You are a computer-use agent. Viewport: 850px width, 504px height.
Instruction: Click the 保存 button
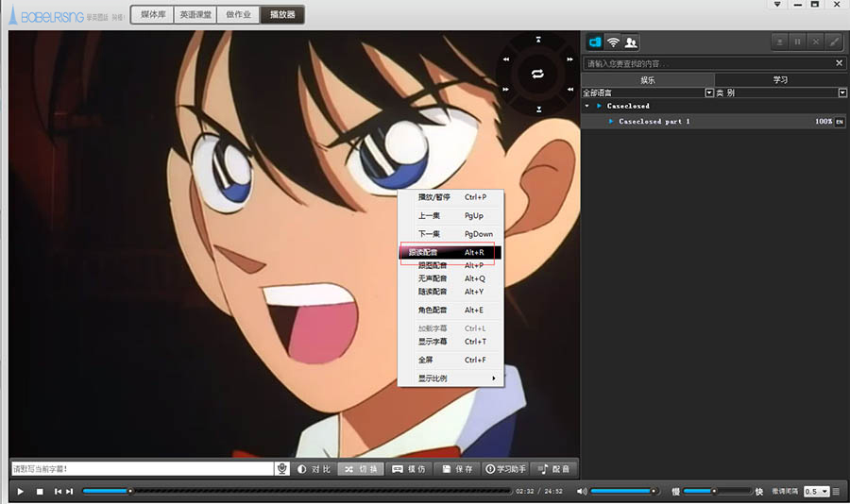coord(457,469)
